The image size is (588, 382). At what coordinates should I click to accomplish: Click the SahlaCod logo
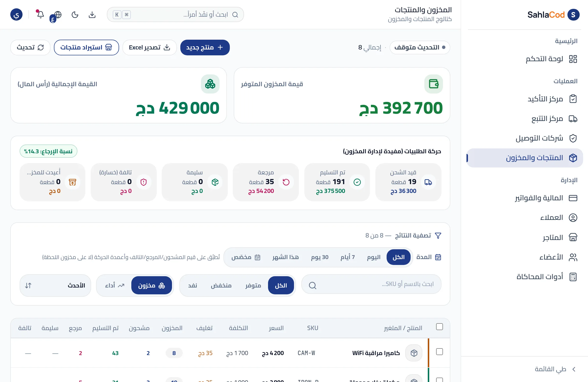point(553,15)
